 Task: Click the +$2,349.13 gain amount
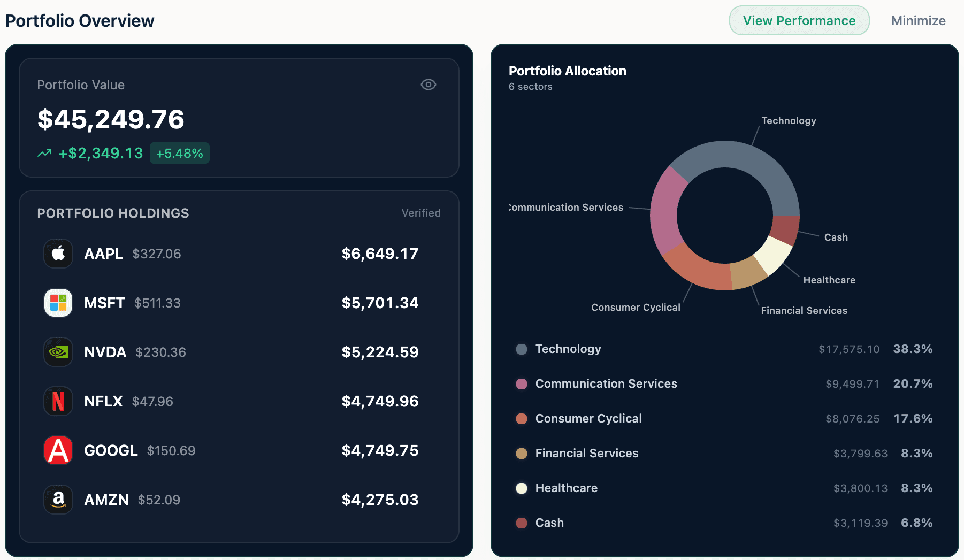tap(101, 154)
